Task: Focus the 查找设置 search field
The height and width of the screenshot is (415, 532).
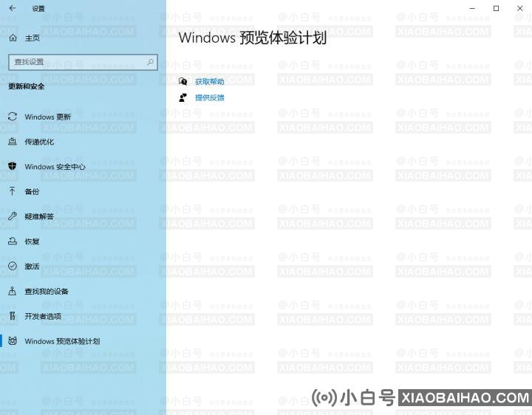Action: 83,62
